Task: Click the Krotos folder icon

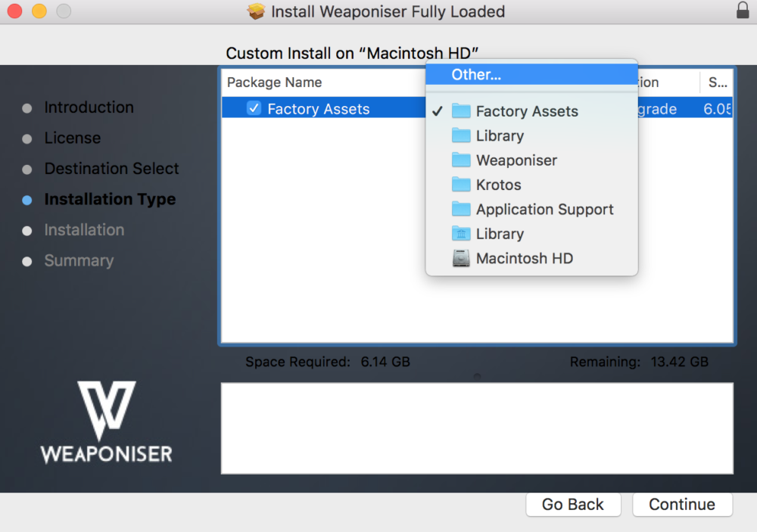Action: point(461,185)
